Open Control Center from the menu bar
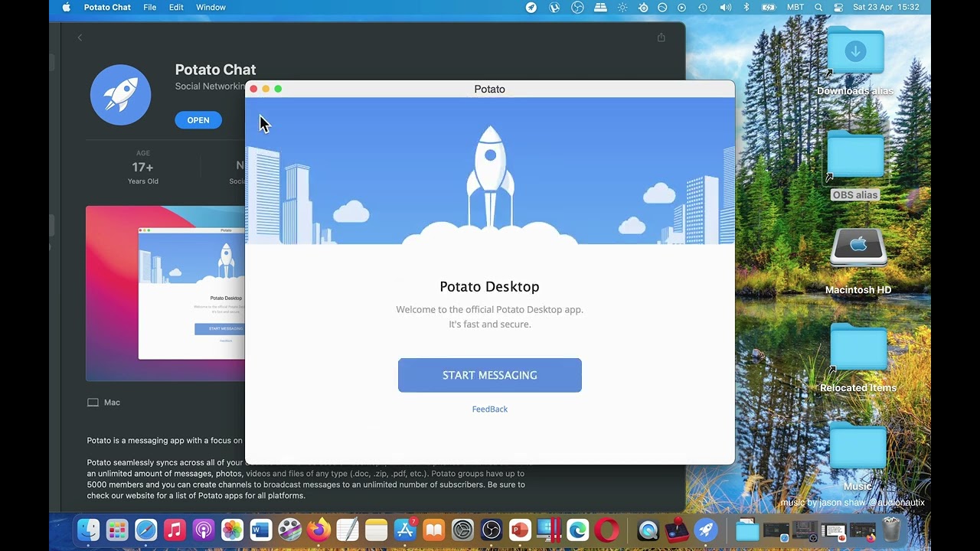Image resolution: width=980 pixels, height=551 pixels. click(x=838, y=8)
